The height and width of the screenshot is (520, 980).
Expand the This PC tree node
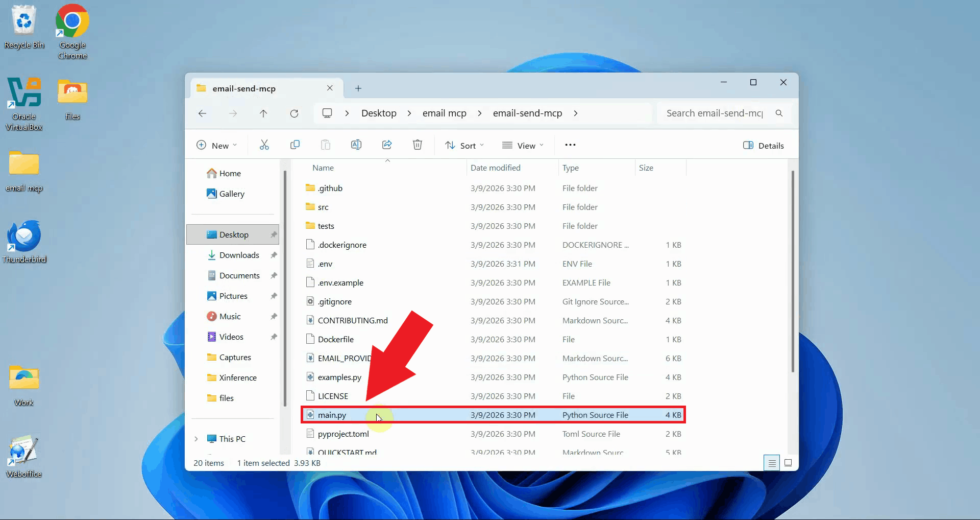pyautogui.click(x=196, y=439)
